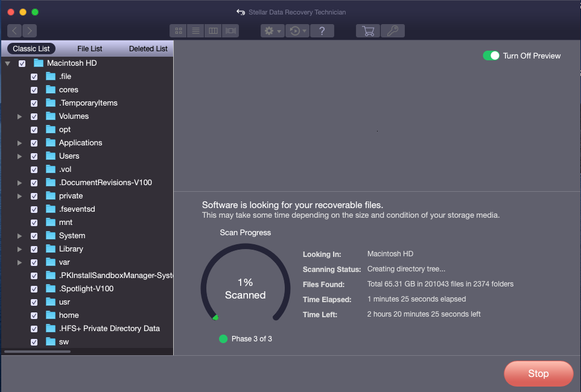
Task: Uncheck the System folder checkbox
Action: click(34, 236)
